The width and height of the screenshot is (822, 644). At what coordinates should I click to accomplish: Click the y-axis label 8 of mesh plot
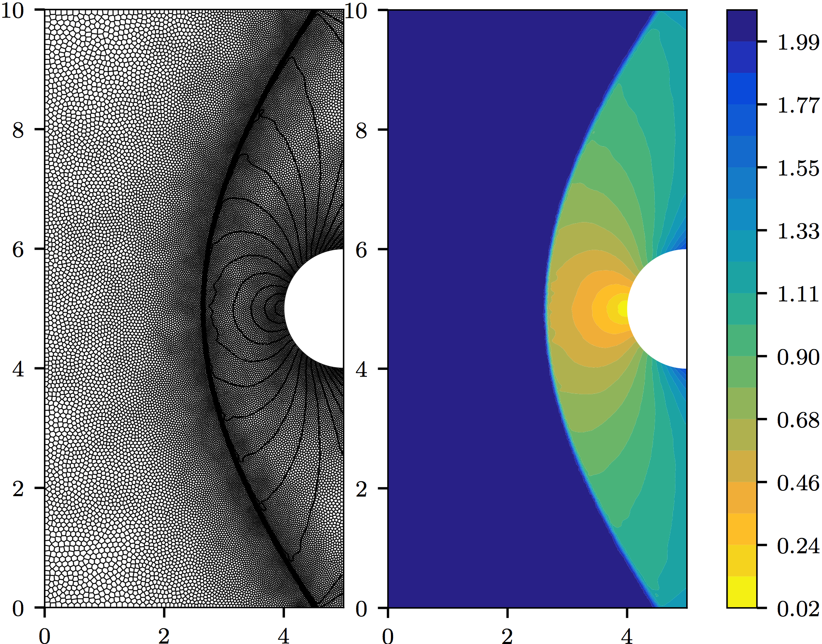18,130
